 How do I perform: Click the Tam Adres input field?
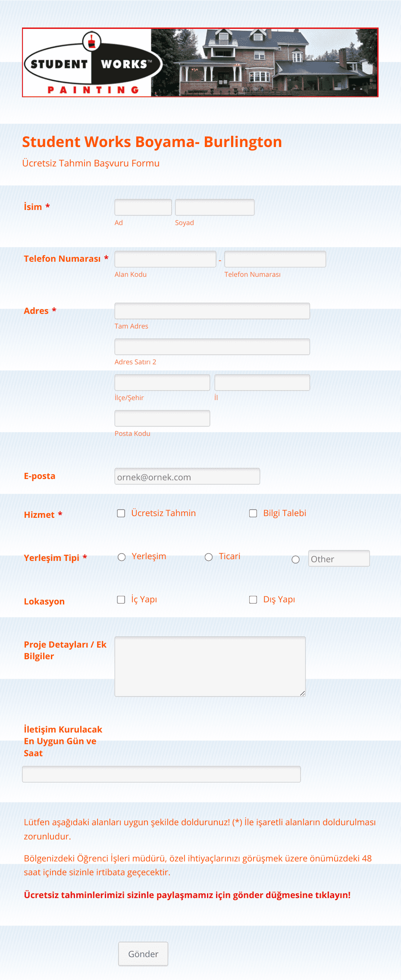[x=212, y=311]
